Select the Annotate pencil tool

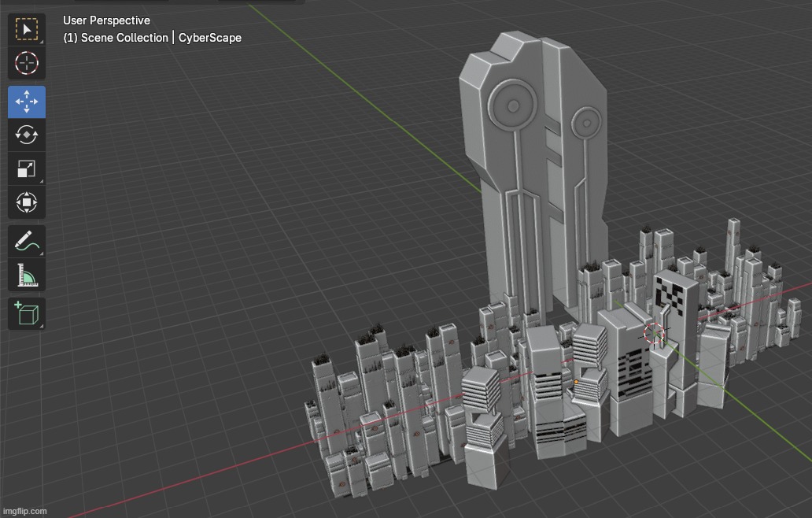pyautogui.click(x=27, y=242)
